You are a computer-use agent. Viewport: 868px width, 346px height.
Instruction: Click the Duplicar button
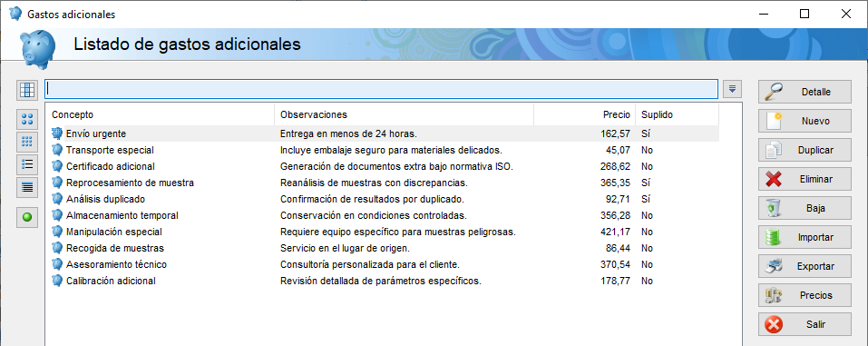click(x=805, y=150)
